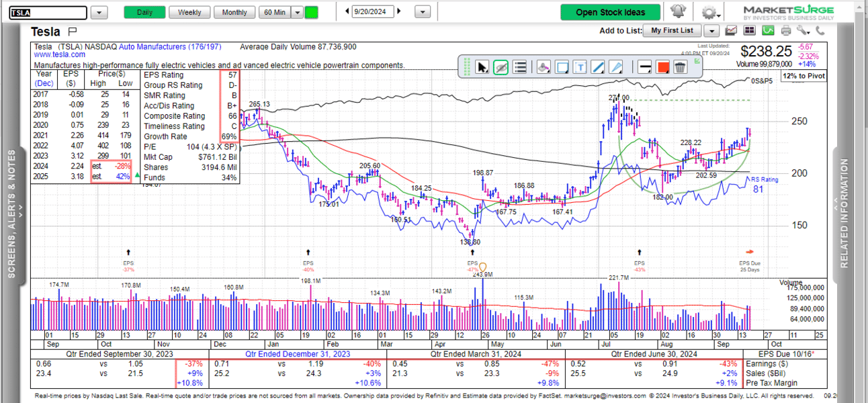Click the 2025 estimate 42% cell

[122, 177]
